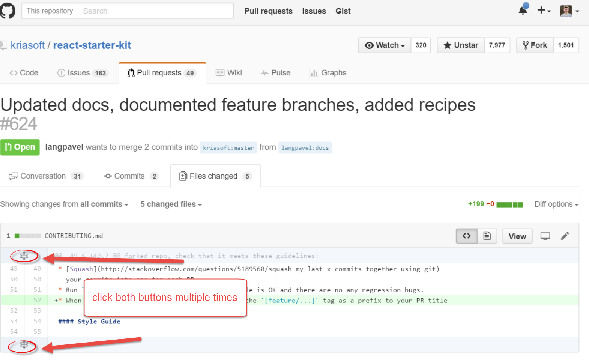
Task: Open langpavel user profile link
Action: [x=64, y=147]
